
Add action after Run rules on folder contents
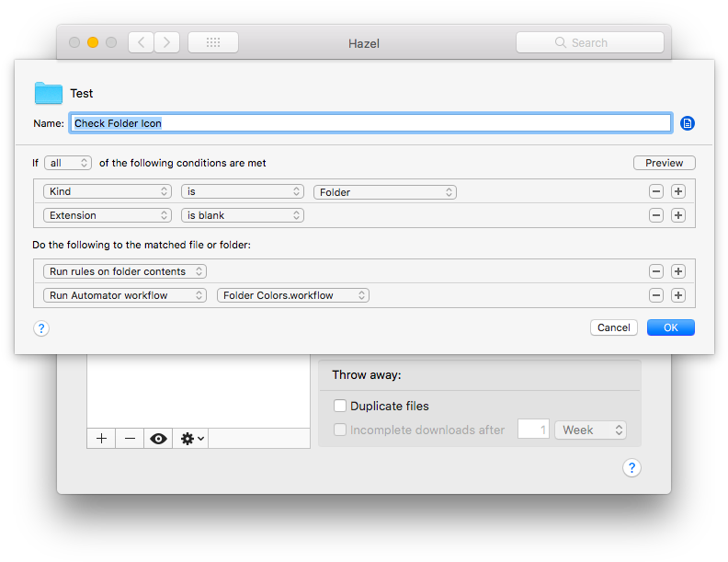(x=677, y=271)
